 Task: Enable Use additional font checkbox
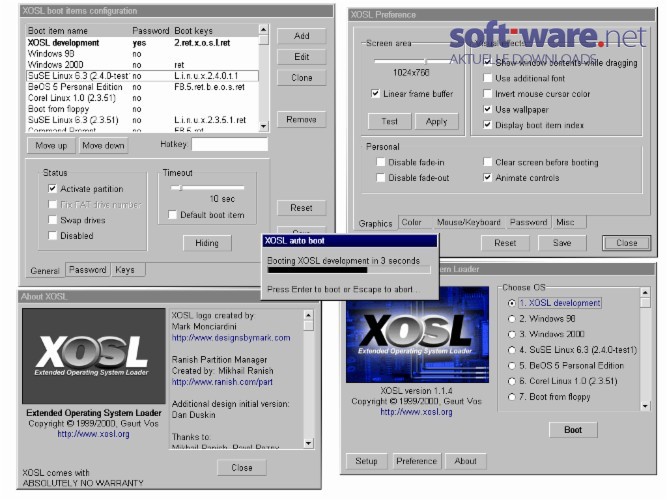pos(487,78)
